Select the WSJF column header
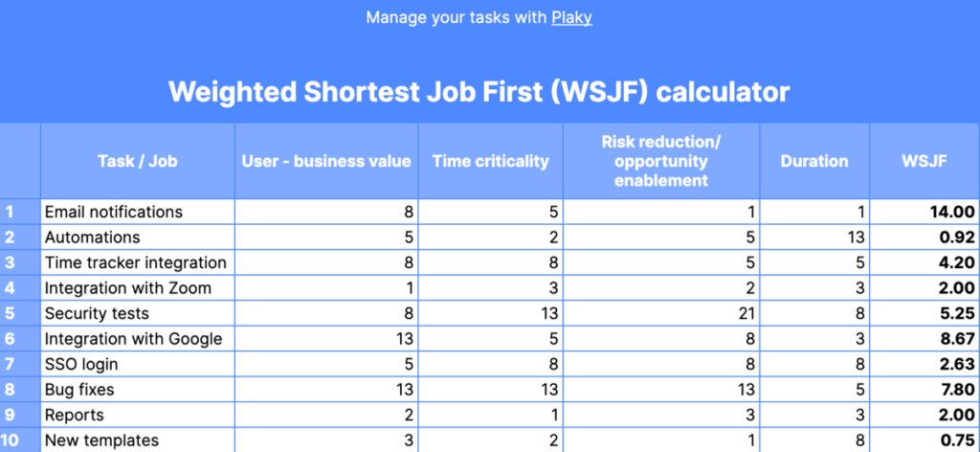The image size is (980, 452). [x=924, y=161]
